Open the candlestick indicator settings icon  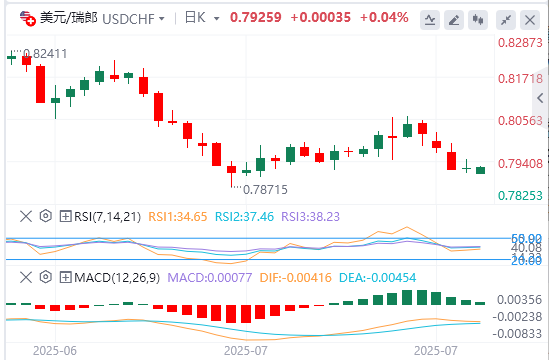click(478, 20)
